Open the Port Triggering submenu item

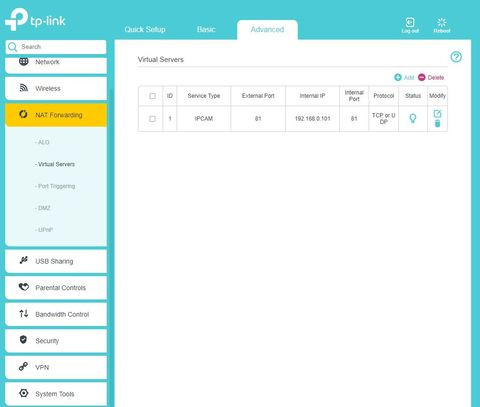55,186
